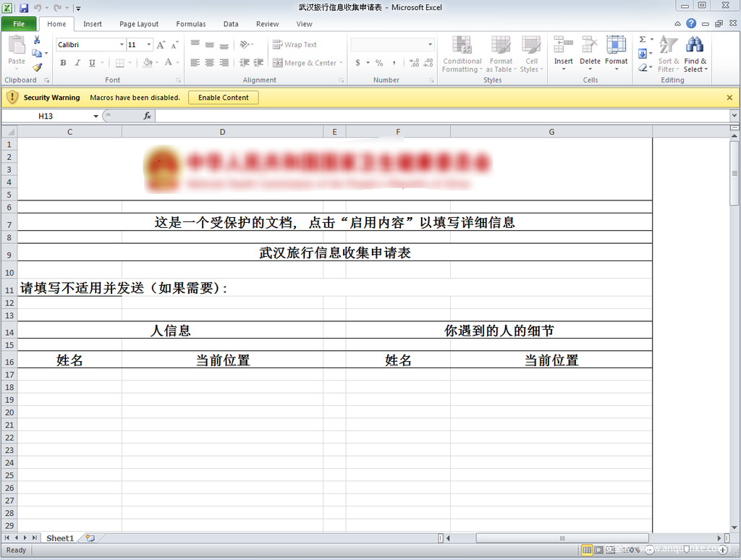Open Conditional Formatting in Styles group
741x560 pixels.
point(462,54)
